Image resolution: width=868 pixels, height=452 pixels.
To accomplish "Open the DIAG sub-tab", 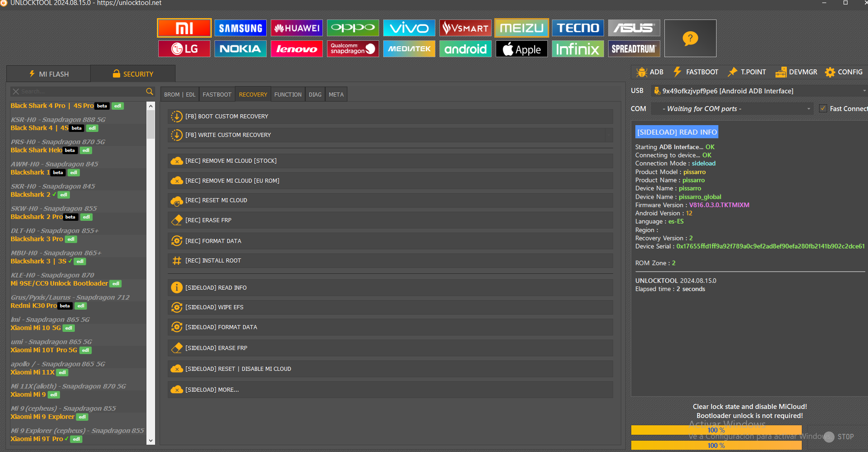I will (x=315, y=94).
